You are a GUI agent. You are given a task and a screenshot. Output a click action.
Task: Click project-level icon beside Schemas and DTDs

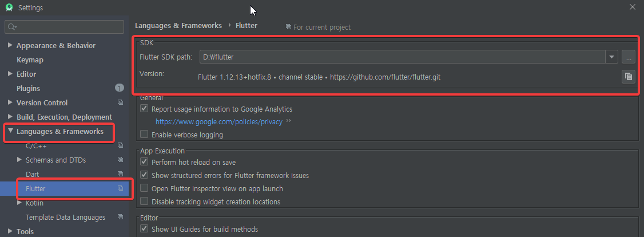point(120,160)
